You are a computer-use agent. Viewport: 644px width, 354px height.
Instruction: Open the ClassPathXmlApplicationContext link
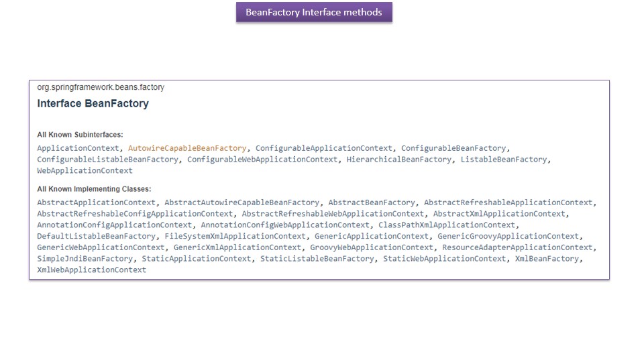pos(447,225)
